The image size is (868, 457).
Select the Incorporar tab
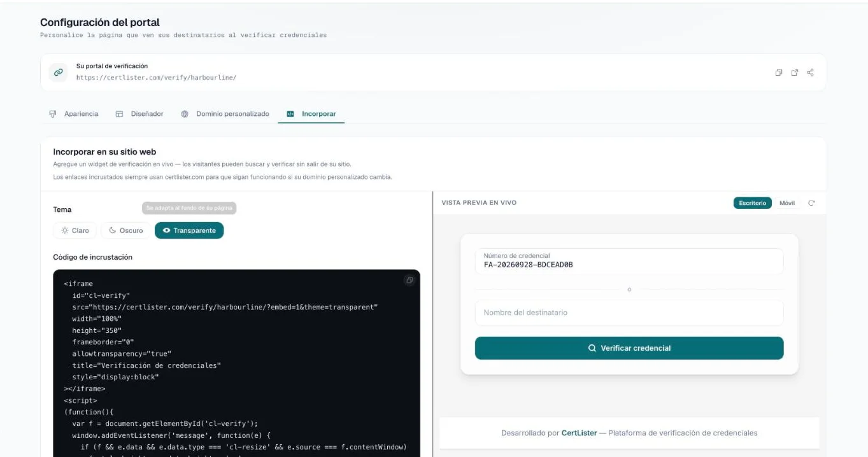pos(311,114)
